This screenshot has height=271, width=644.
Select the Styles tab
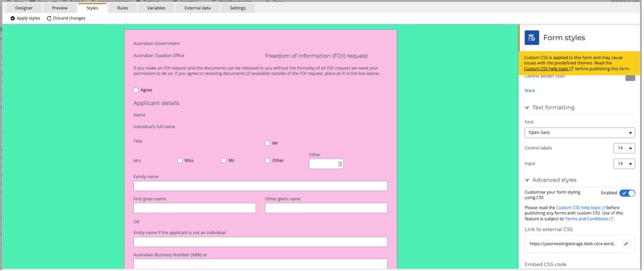pyautogui.click(x=93, y=8)
